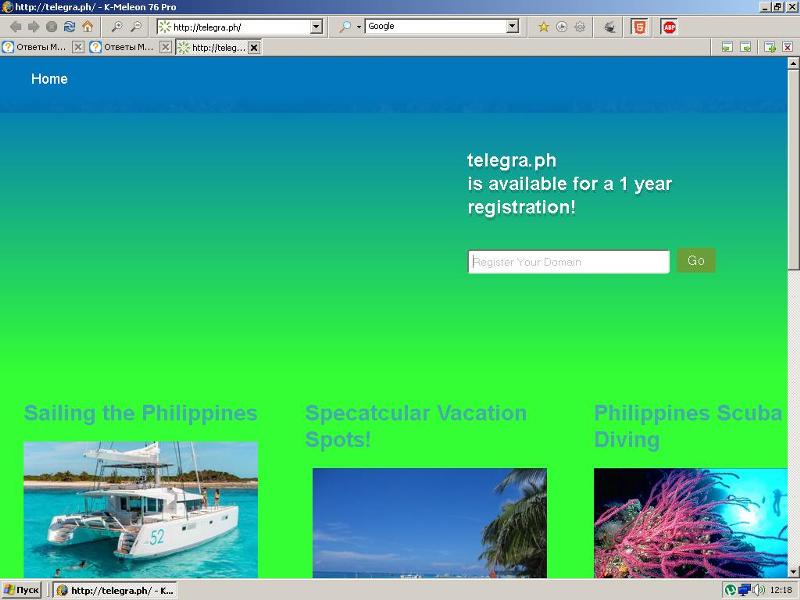The image size is (800, 600).
Task: Expand the Google search box dropdown
Action: [x=513, y=26]
